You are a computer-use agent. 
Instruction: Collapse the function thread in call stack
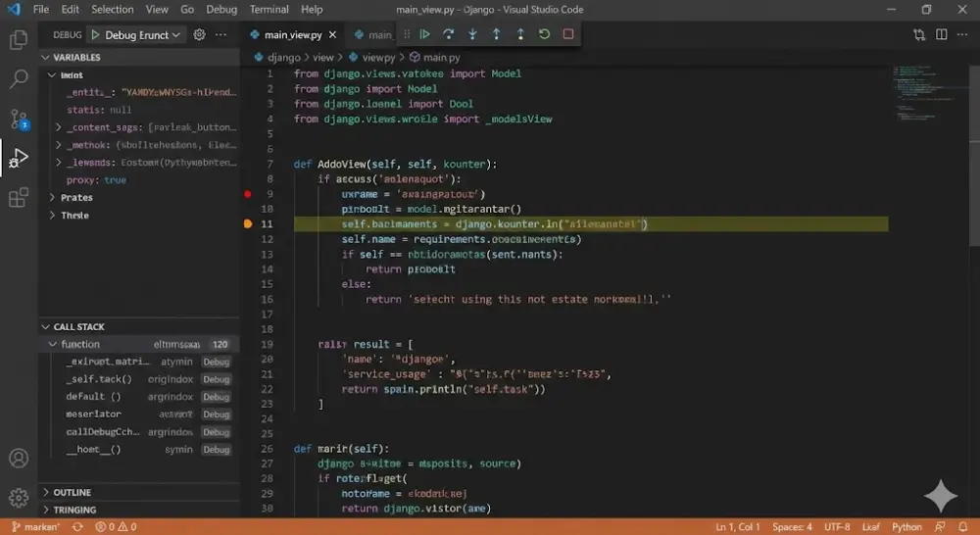53,344
